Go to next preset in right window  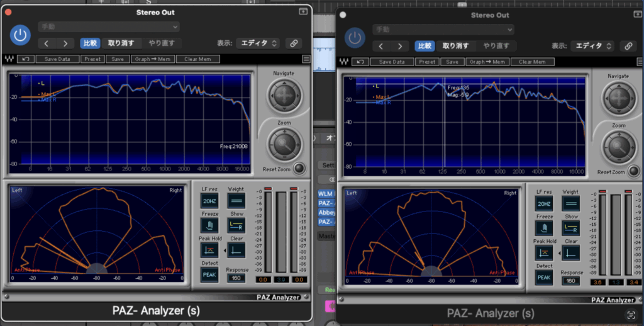pos(400,46)
